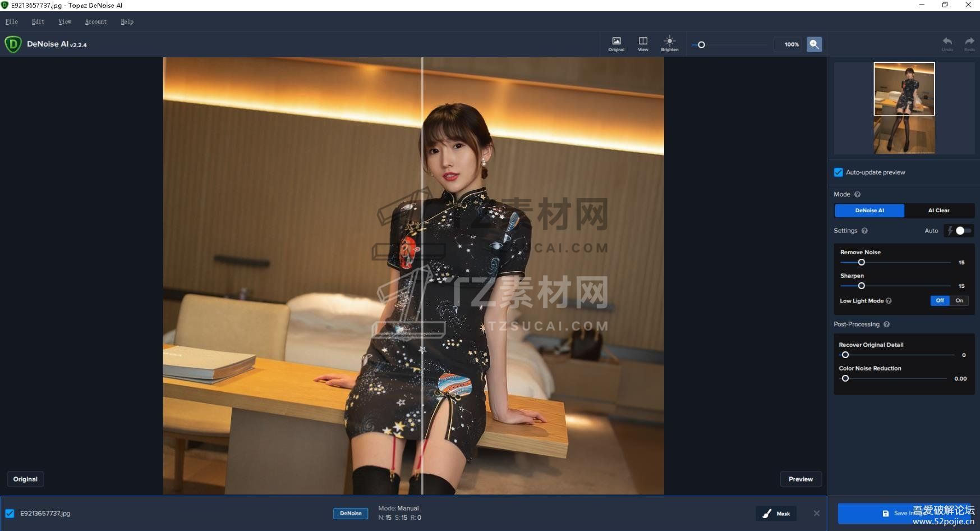Click the Sharpen value 15
980x531 pixels.
[961, 286]
